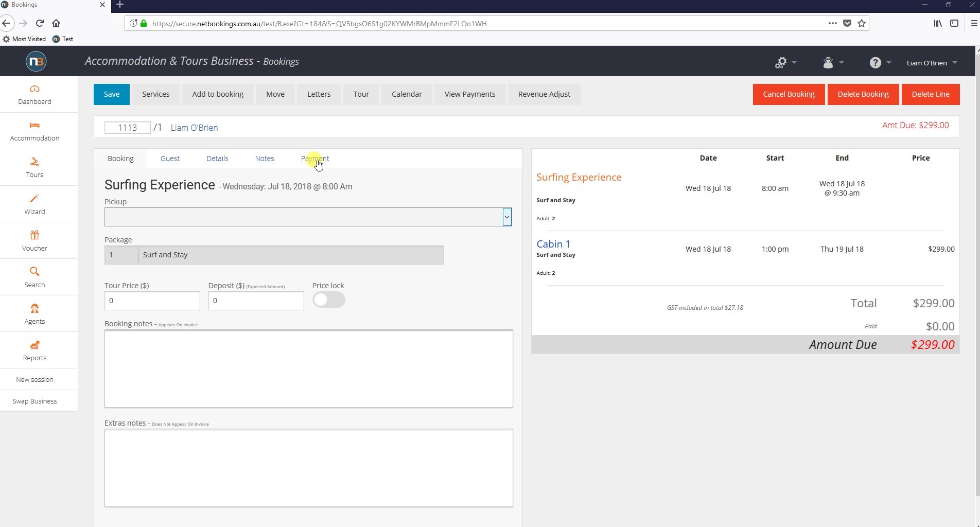
Task: Switch to the Notes tab
Action: 265,159
